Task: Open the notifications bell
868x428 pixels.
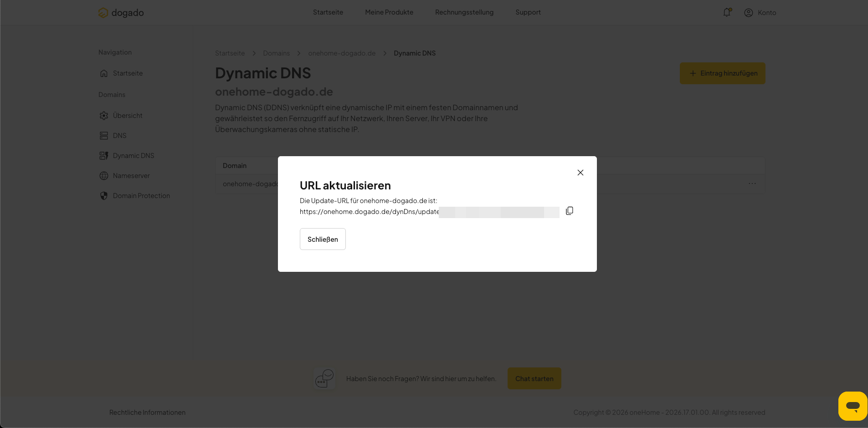Action: click(x=727, y=12)
